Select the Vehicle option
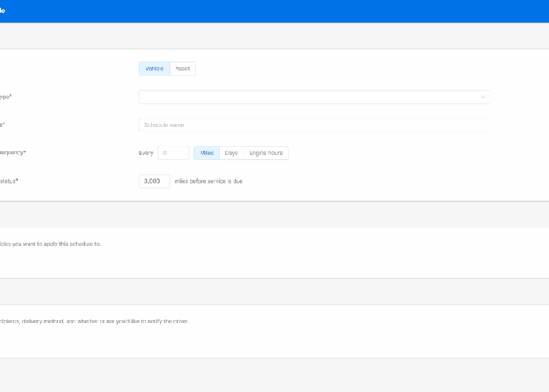This screenshot has width=549, height=392. point(154,69)
